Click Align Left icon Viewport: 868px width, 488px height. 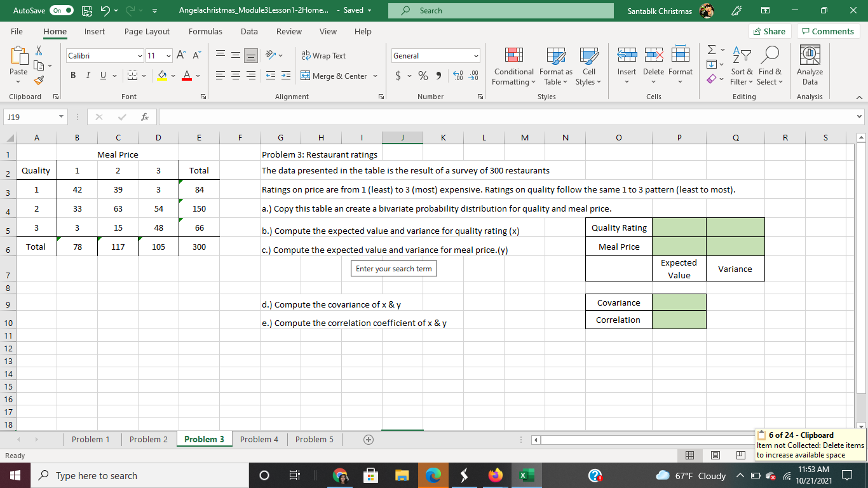coord(220,76)
